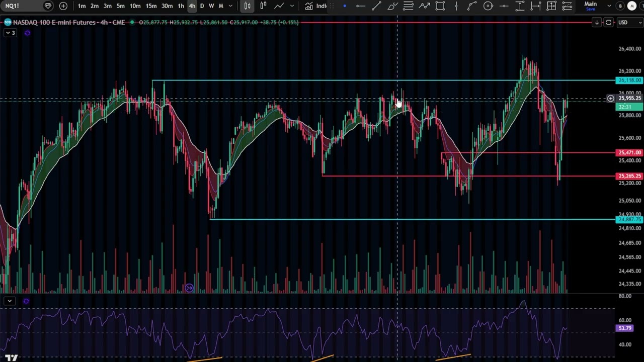Click the 26,118.00 cyan price label
The image size is (644, 362).
629,80
